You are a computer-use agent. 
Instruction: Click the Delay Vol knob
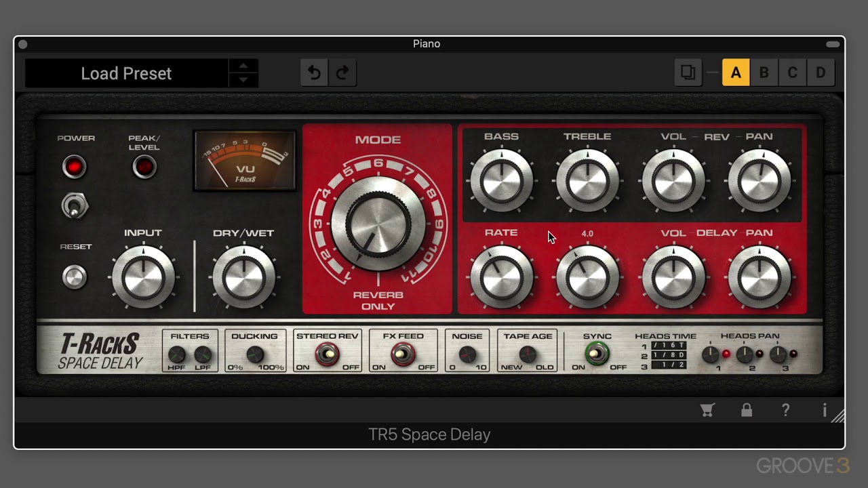tap(673, 277)
